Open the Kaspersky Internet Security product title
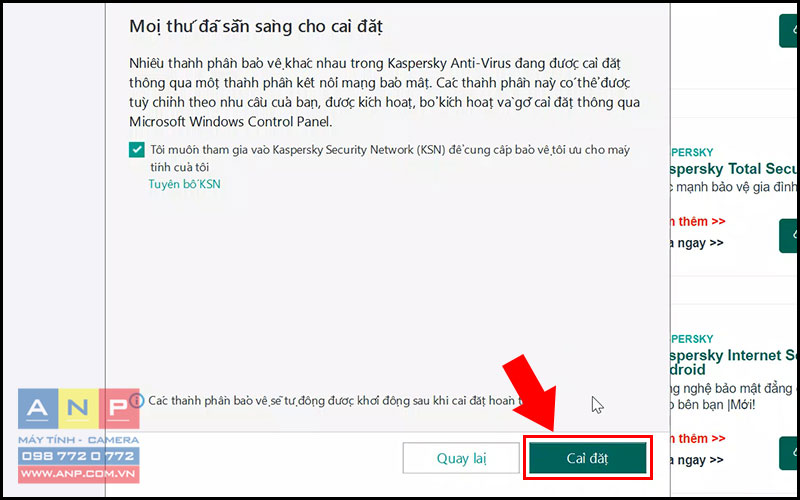Viewport: 800px width, 500px height. coord(734,362)
